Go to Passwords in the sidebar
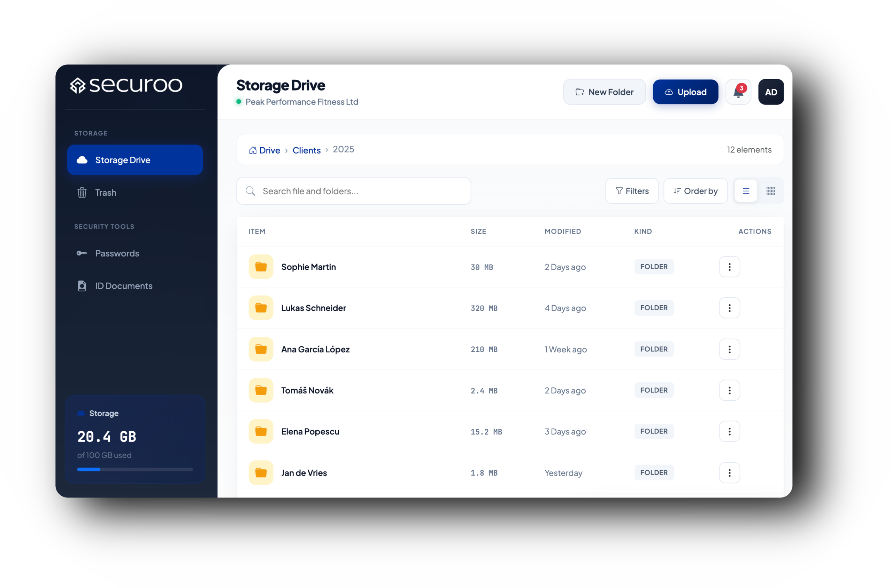This screenshot has height=588, width=892. (x=117, y=253)
